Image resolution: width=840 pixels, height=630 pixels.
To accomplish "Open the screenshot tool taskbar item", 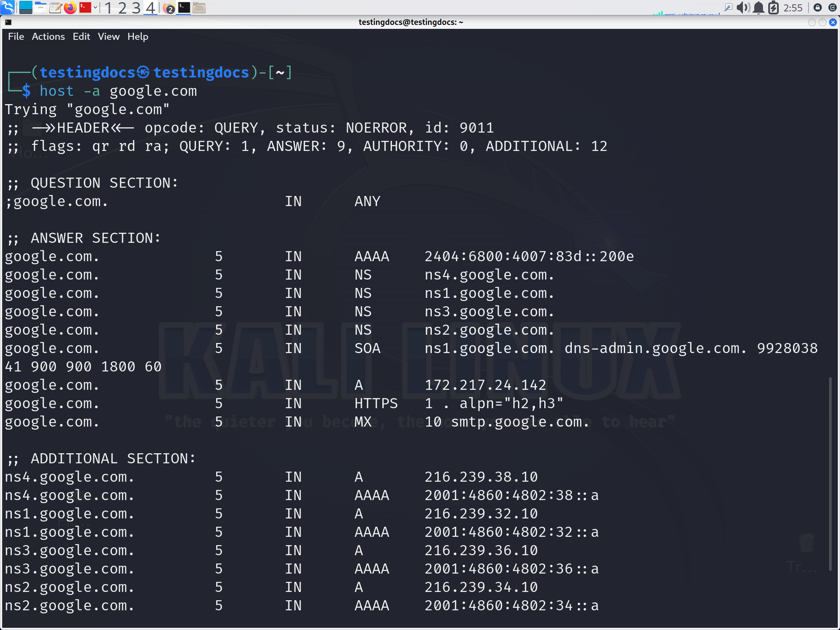I will click(199, 7).
